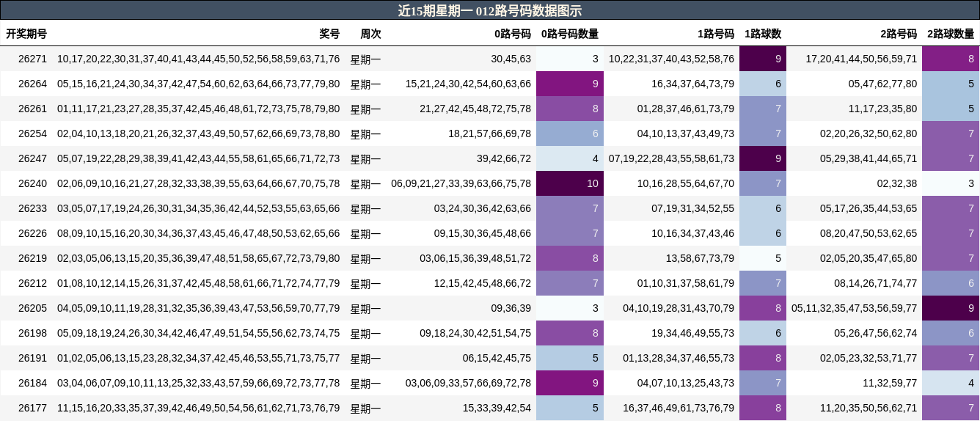Select dark purple count 10 in row 26240
980x421 pixels.
[x=570, y=183]
